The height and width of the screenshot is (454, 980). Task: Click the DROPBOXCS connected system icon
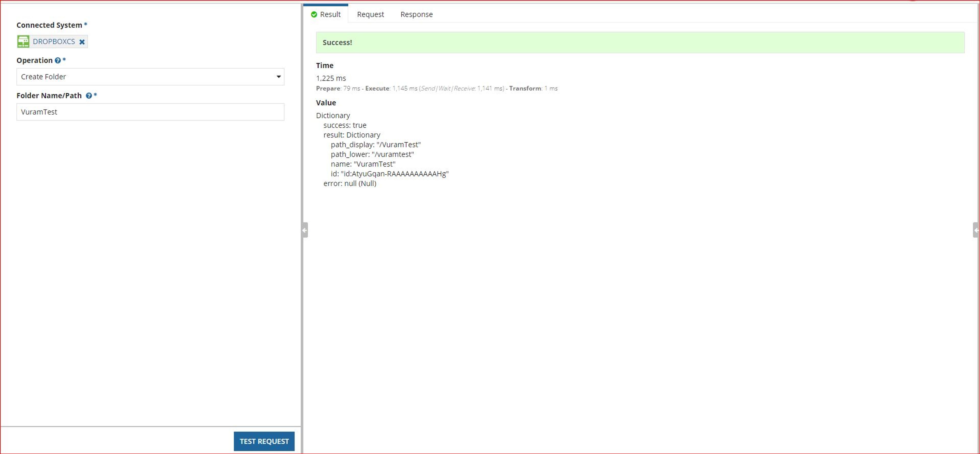point(23,41)
